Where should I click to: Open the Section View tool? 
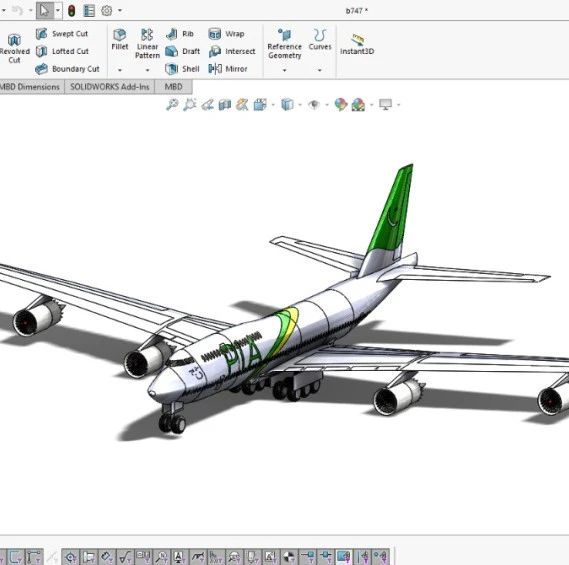click(x=225, y=105)
